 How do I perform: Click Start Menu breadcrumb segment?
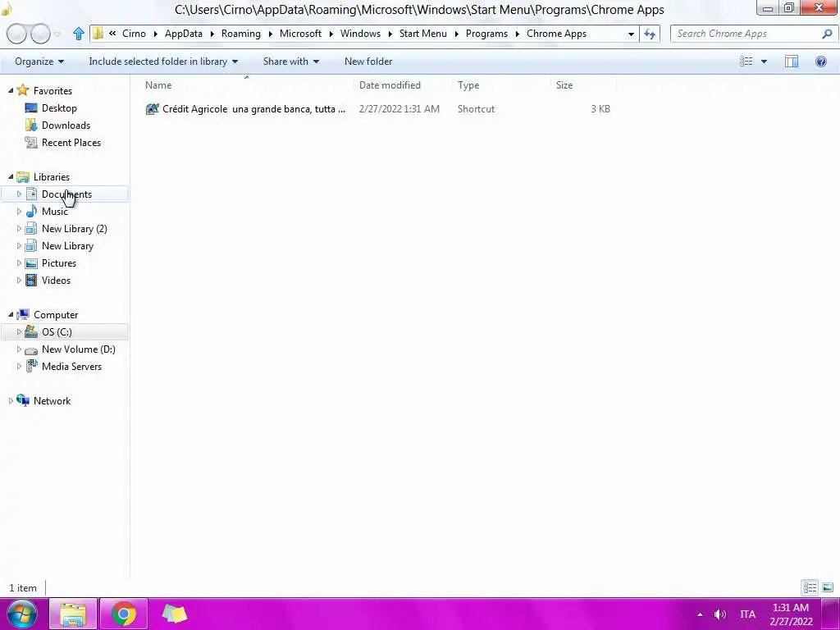tap(422, 34)
